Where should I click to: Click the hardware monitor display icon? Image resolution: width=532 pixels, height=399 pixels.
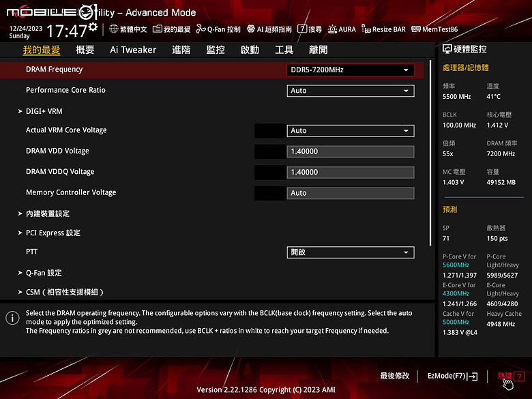(x=447, y=49)
